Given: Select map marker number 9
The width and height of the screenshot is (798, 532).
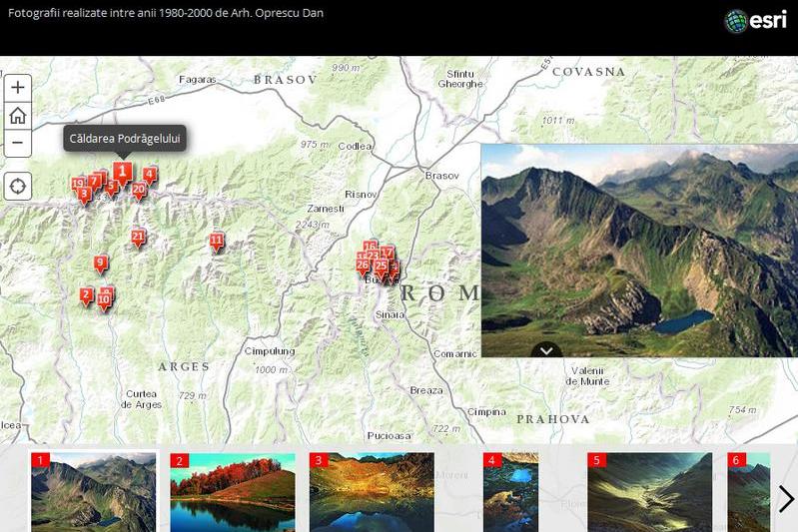Looking at the screenshot, I should [100, 264].
